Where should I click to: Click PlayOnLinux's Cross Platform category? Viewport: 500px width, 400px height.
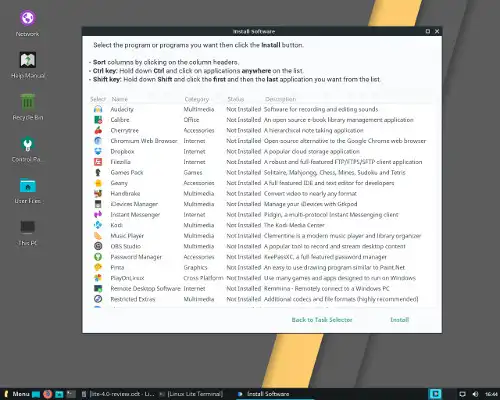click(203, 278)
